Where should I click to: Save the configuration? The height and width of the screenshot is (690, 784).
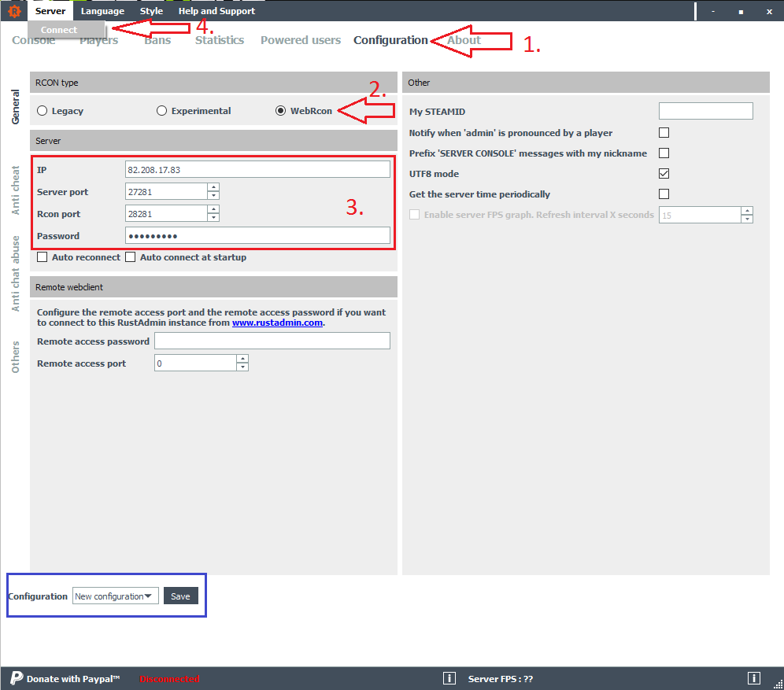point(180,596)
